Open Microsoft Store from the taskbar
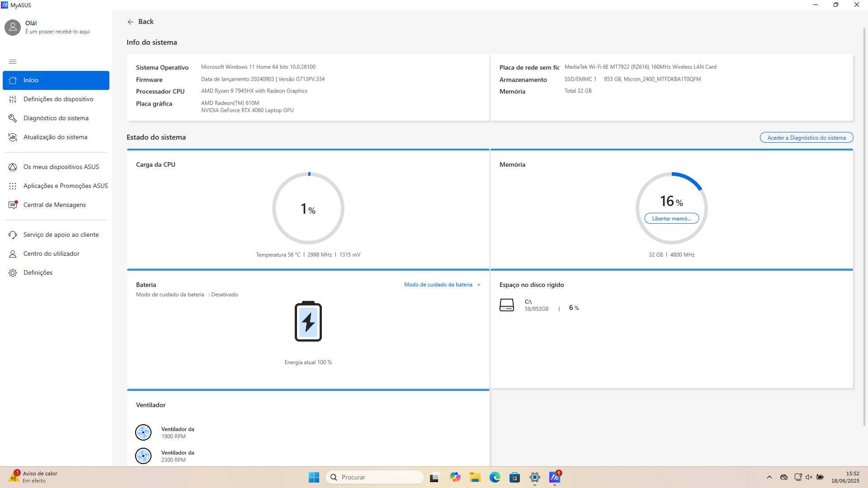 tap(514, 477)
